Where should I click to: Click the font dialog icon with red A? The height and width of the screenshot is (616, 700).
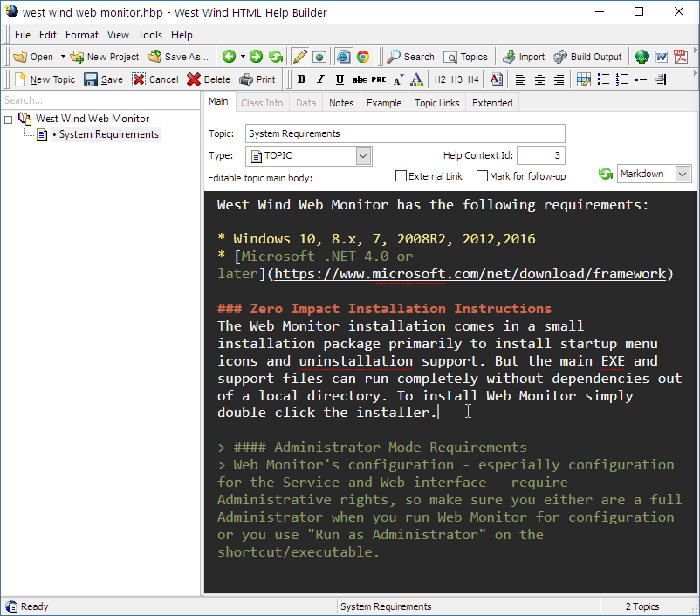pos(497,79)
